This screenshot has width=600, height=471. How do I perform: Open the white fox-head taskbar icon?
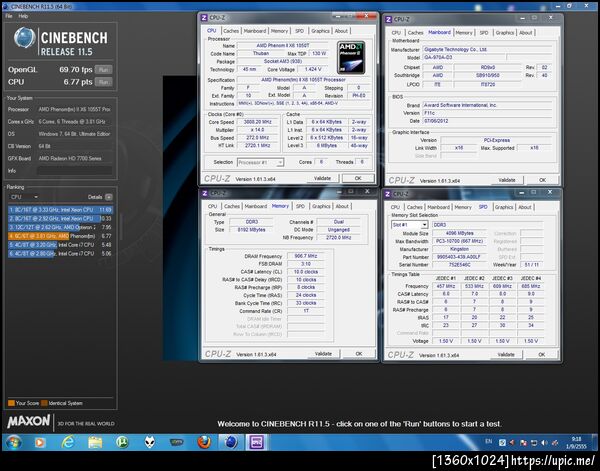(x=150, y=443)
